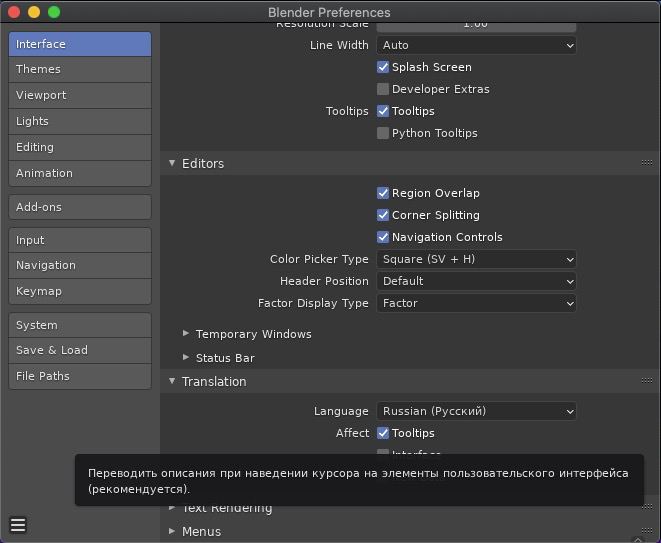This screenshot has width=661, height=543.
Task: Open the Keymap preferences tab
Action: point(80,291)
